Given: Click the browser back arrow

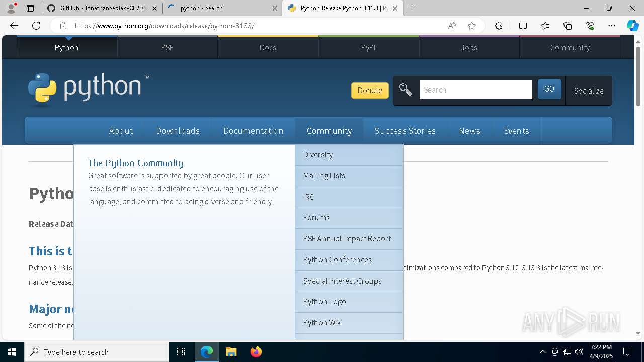Looking at the screenshot, I should (x=14, y=26).
